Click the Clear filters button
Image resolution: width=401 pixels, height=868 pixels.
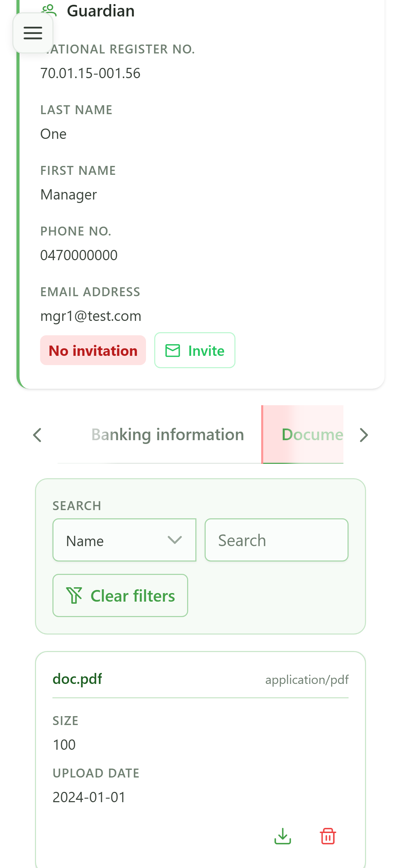[120, 595]
